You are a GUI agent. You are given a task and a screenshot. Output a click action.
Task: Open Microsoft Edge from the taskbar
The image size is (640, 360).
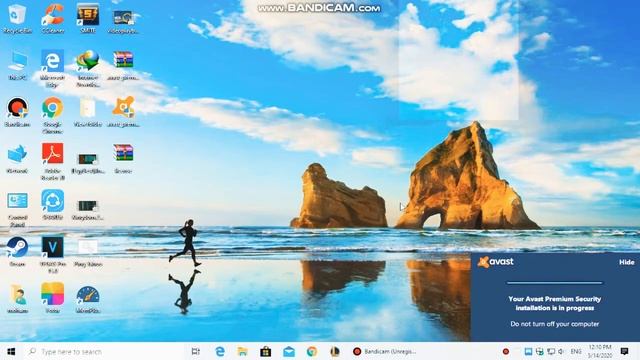pyautogui.click(x=220, y=351)
